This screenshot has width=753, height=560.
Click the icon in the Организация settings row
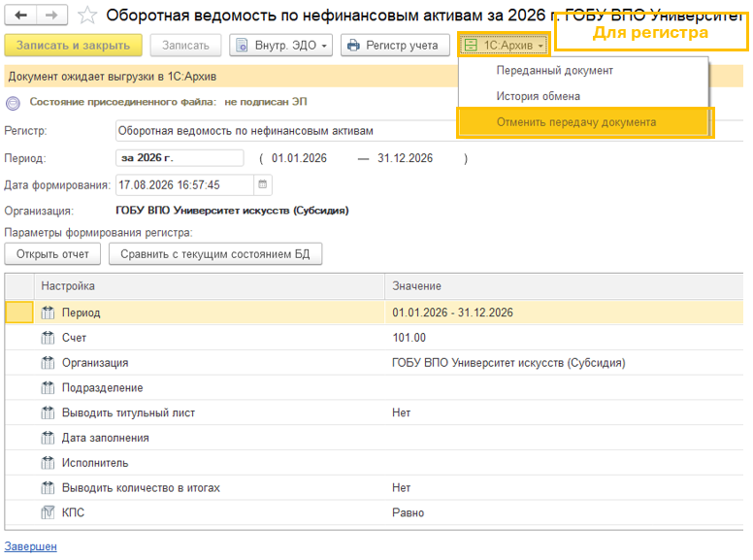[48, 363]
